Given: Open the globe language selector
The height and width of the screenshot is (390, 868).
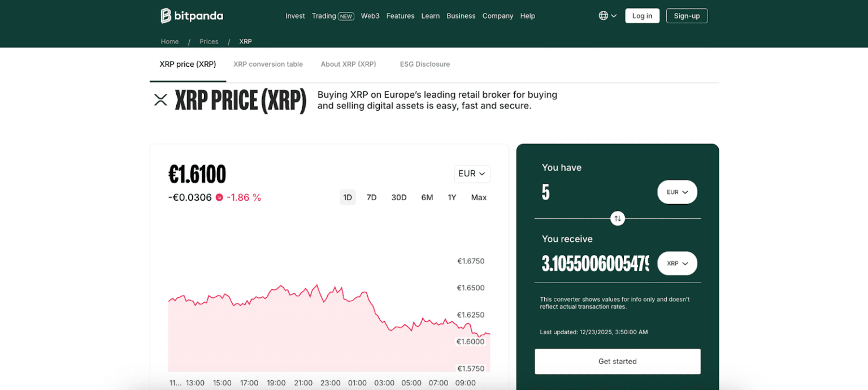Looking at the screenshot, I should 607,16.
